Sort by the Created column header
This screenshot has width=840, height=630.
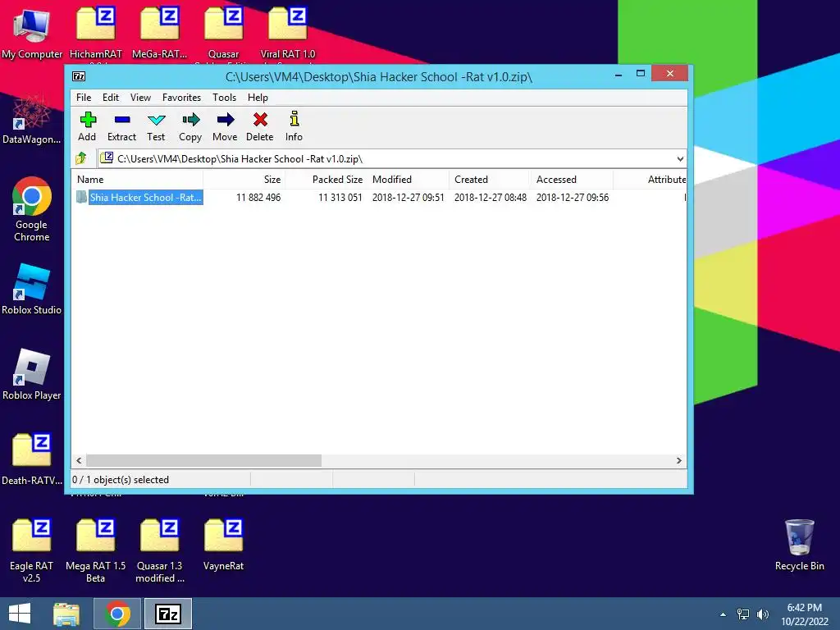[491, 180]
